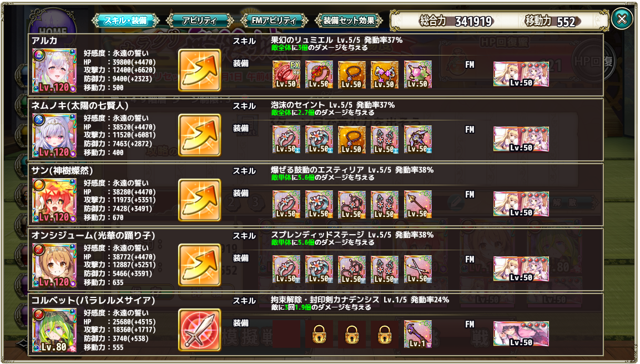Click ネムノキ's golden necklace equipment icon
This screenshot has height=364, width=640.
(352, 139)
